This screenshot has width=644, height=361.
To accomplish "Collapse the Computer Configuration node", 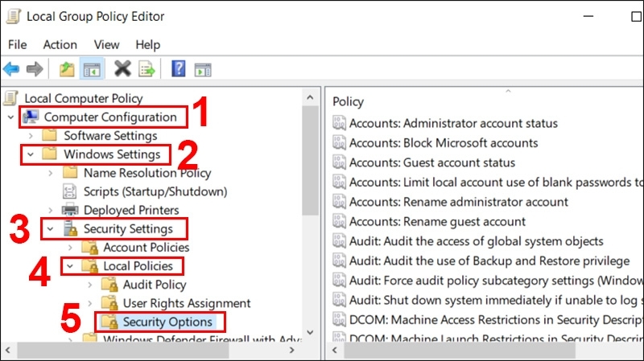I will pyautogui.click(x=10, y=117).
